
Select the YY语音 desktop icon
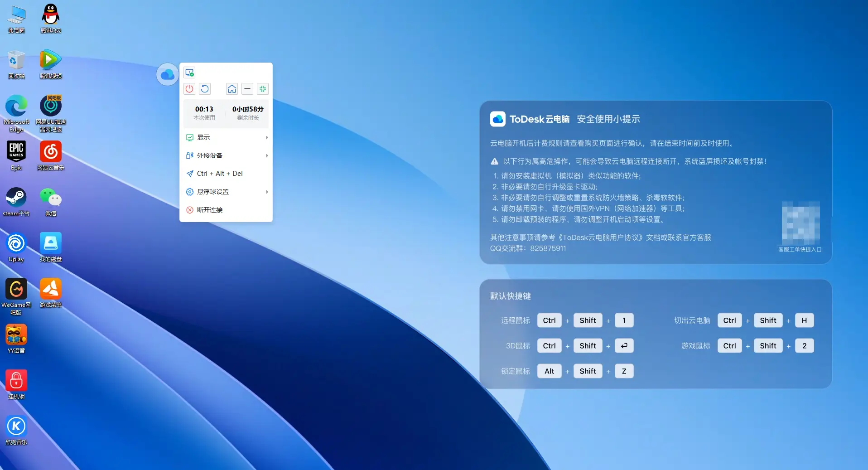click(16, 339)
